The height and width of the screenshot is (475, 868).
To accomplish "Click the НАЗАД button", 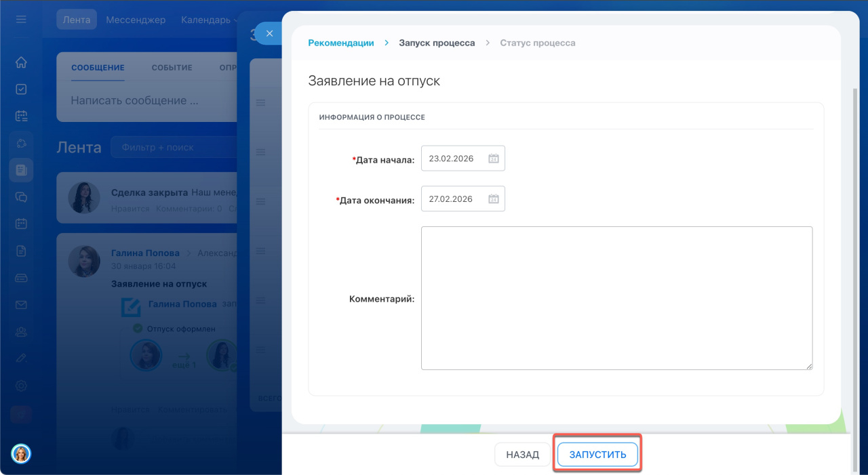I will point(522,455).
